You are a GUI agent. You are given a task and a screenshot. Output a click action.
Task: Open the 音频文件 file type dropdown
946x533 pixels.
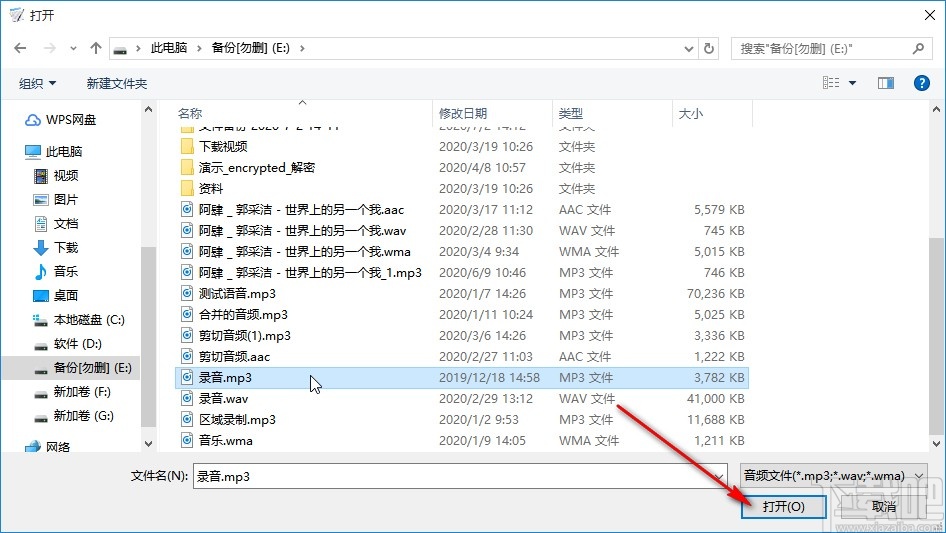[833, 476]
